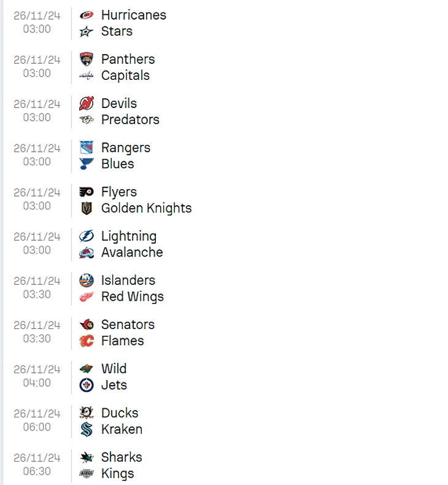Click the Devils team logo
This screenshot has width=448, height=485.
coord(87,104)
